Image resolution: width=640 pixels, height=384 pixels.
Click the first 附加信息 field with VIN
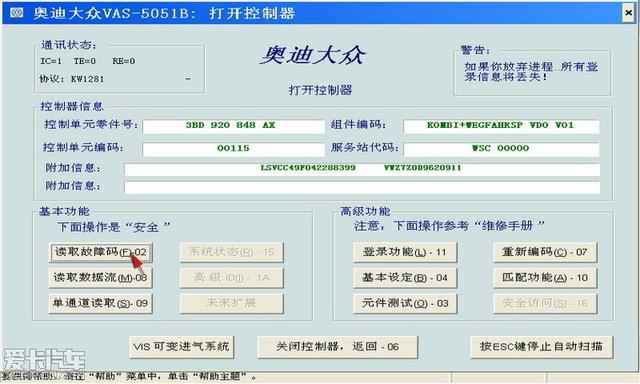[362, 169]
